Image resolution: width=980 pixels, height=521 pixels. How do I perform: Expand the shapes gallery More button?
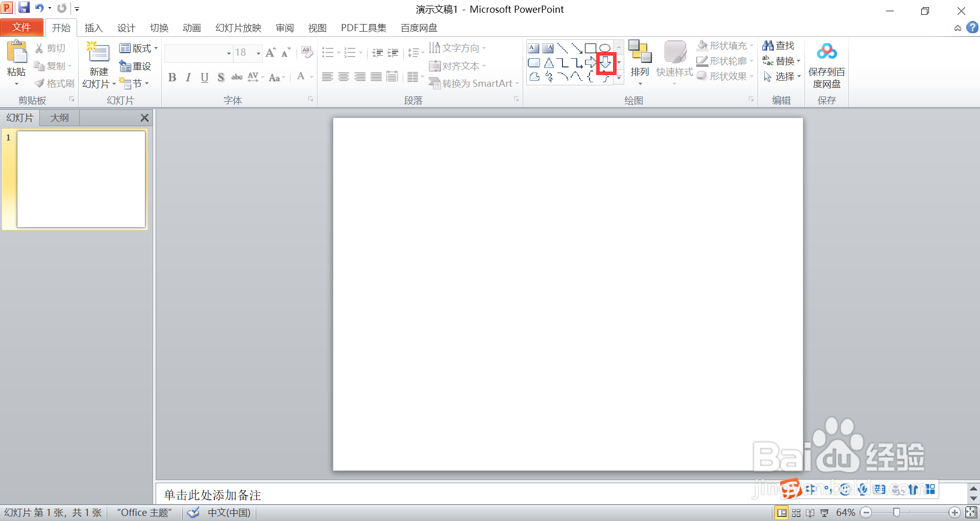point(619,78)
